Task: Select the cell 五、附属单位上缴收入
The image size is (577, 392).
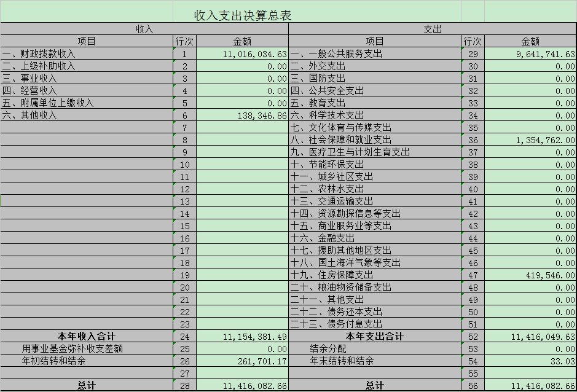Action: 87,103
